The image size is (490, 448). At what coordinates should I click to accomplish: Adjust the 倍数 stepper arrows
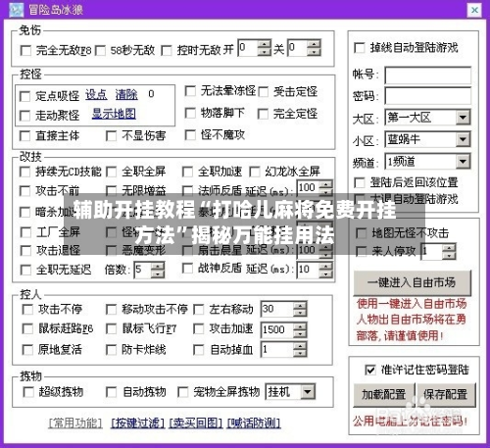158,270
